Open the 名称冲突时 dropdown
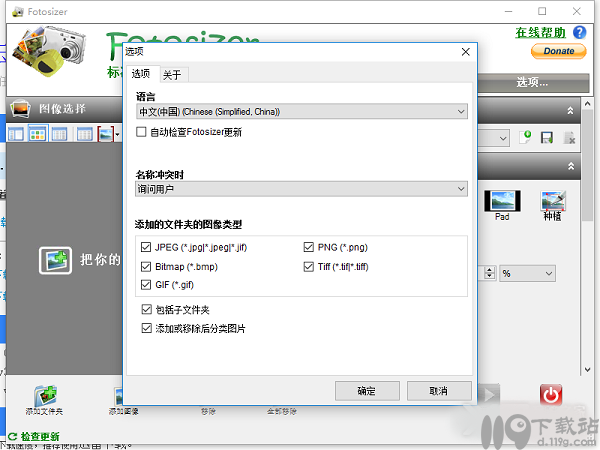Screen dimensions: 600x450 (302, 189)
